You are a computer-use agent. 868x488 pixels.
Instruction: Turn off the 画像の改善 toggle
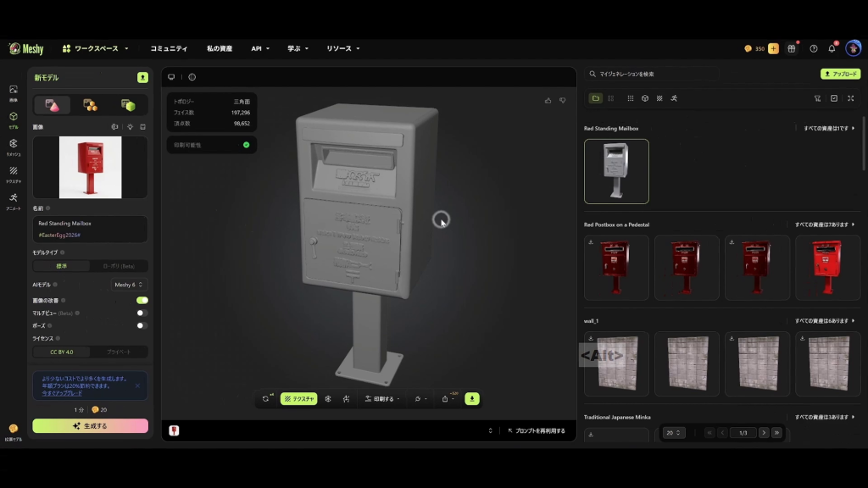(142, 301)
